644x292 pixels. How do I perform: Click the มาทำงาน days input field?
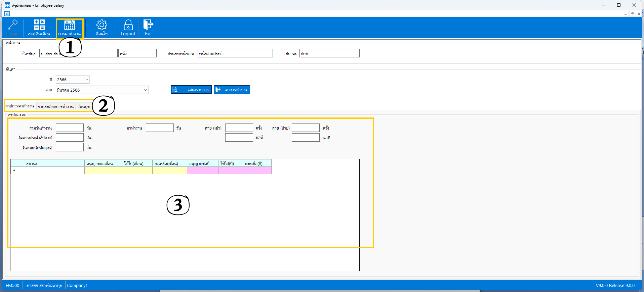(x=160, y=128)
